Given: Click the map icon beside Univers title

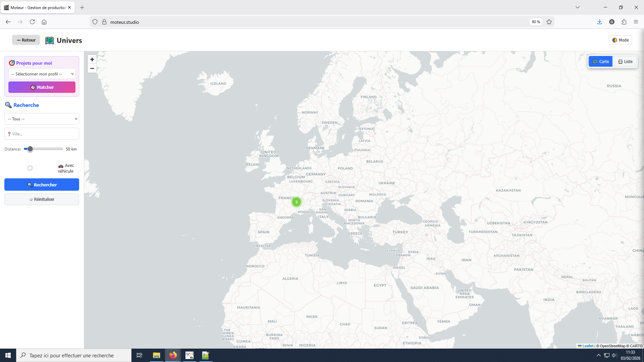Looking at the screenshot, I should 49,40.
